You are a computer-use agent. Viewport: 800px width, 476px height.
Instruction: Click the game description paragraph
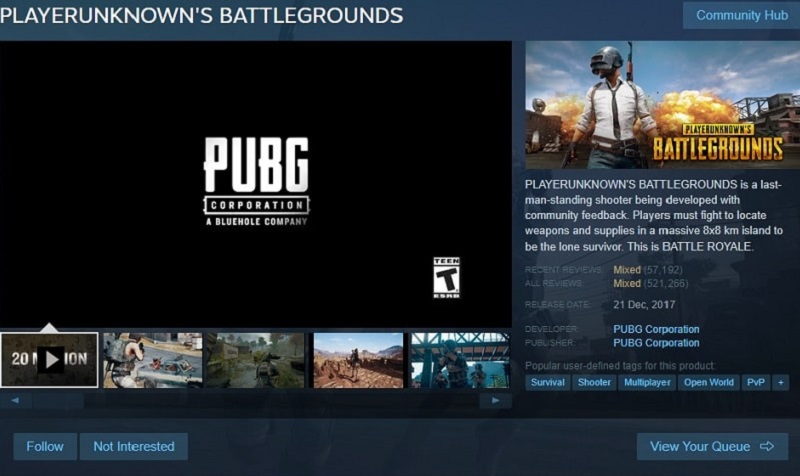(x=654, y=215)
